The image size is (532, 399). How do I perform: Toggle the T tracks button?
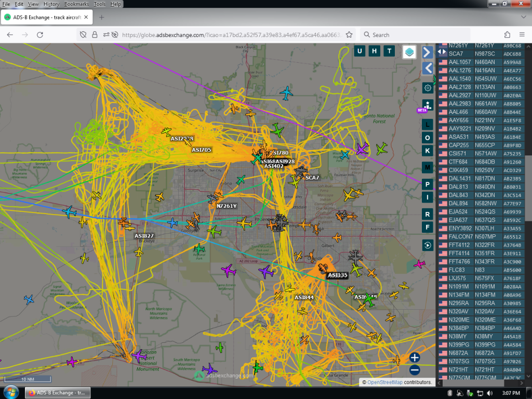(389, 51)
